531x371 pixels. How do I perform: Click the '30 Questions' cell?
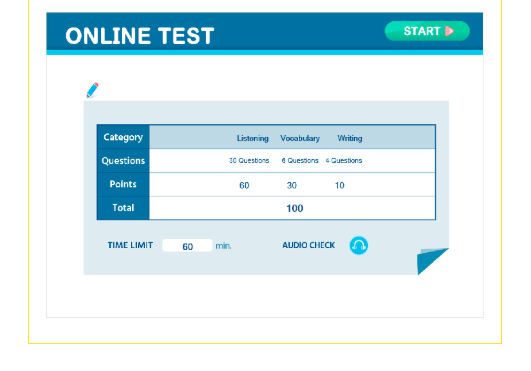pyautogui.click(x=249, y=160)
